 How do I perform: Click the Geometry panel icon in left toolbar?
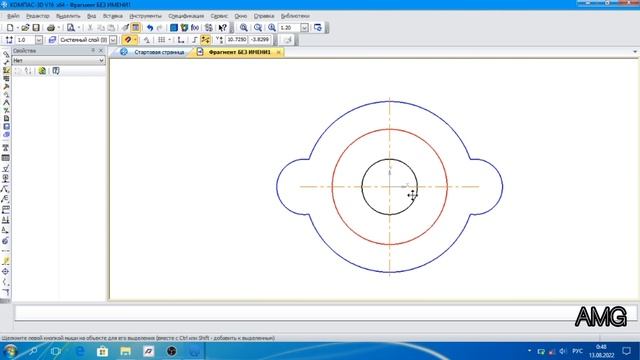coord(6,54)
